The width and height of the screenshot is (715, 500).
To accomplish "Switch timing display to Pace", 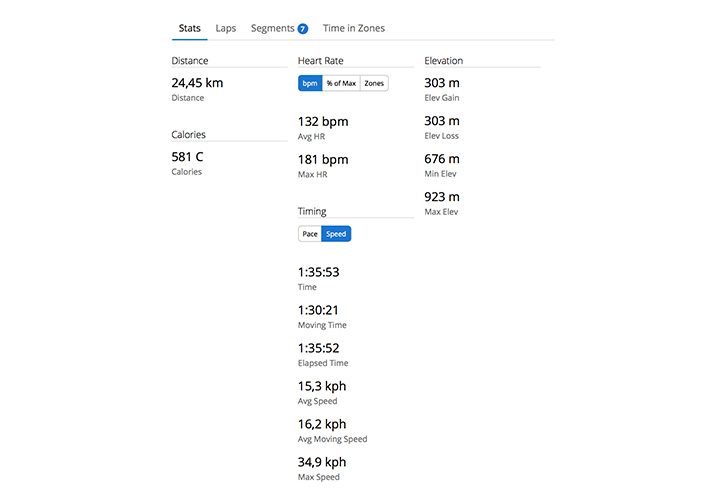I will click(x=310, y=234).
